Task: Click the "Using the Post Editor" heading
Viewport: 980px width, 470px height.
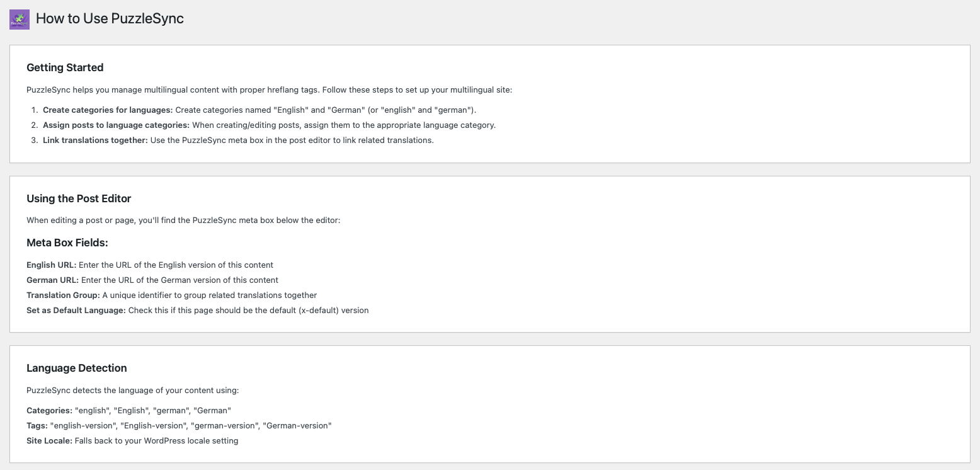Action: click(x=79, y=198)
